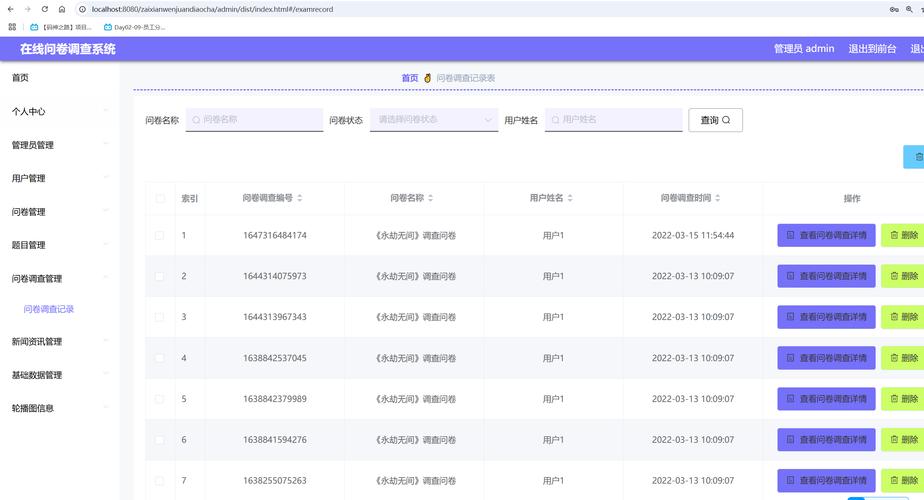
Task: Open the apps grid icon in the bookmarks bar
Action: pyautogui.click(x=12, y=27)
